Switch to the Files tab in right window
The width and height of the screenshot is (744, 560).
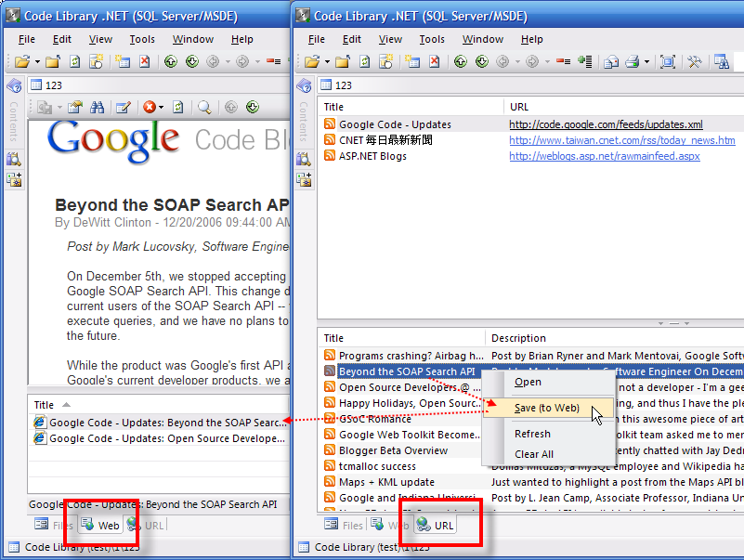(x=344, y=526)
